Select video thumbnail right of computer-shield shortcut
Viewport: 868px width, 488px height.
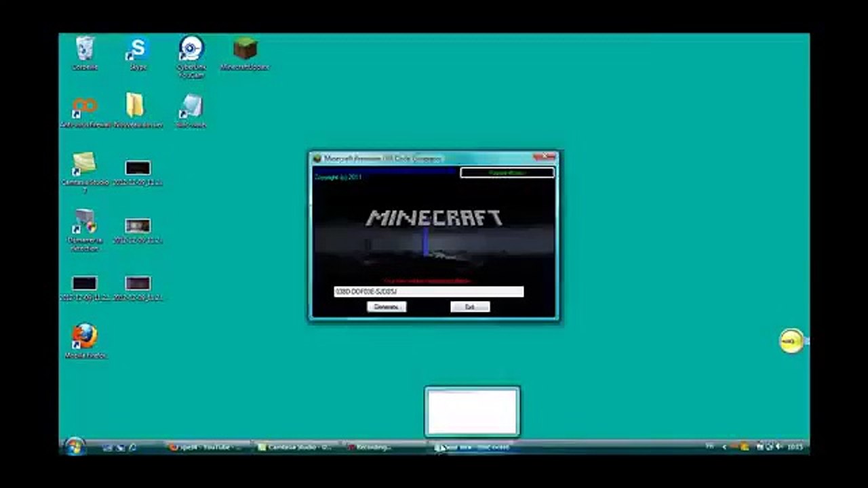[138, 230]
